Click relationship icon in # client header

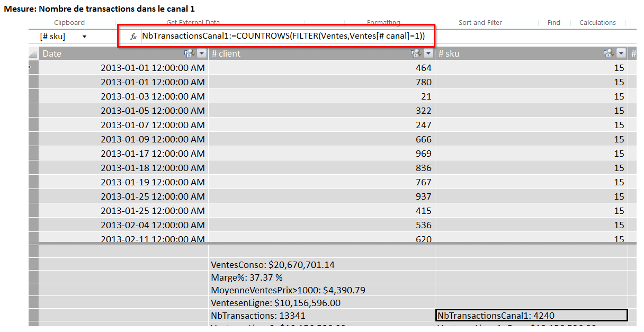(x=416, y=53)
